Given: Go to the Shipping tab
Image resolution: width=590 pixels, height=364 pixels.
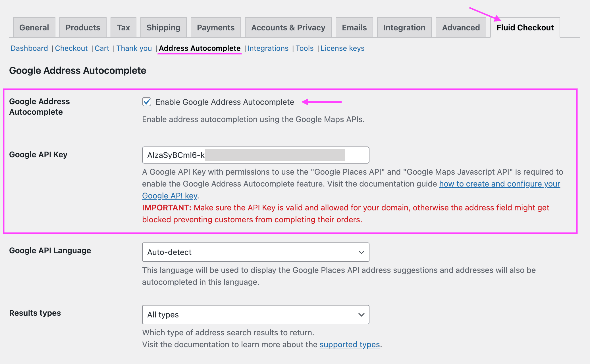Looking at the screenshot, I should [x=163, y=28].
